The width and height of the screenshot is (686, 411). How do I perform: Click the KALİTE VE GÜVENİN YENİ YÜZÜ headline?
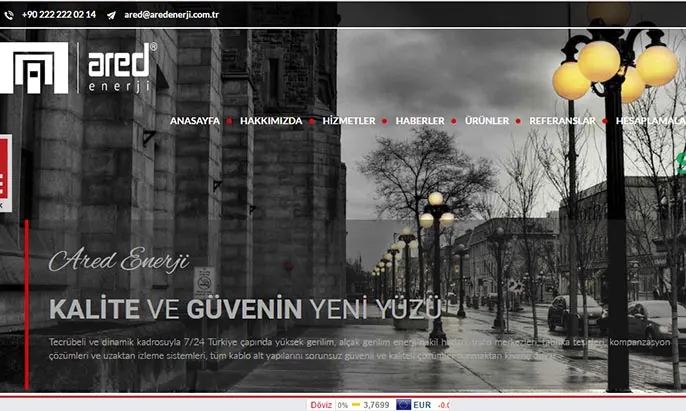tap(245, 309)
